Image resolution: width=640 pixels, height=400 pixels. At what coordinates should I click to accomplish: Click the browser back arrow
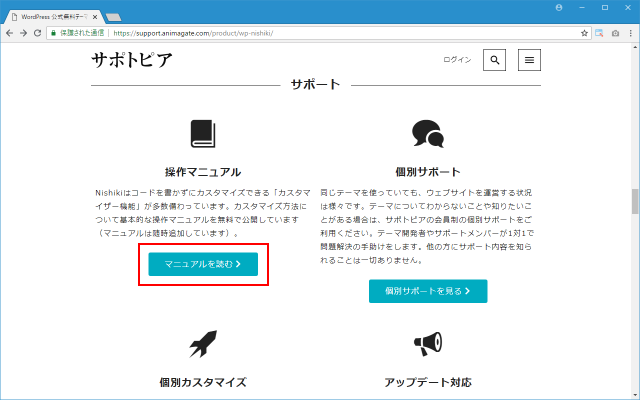9,33
